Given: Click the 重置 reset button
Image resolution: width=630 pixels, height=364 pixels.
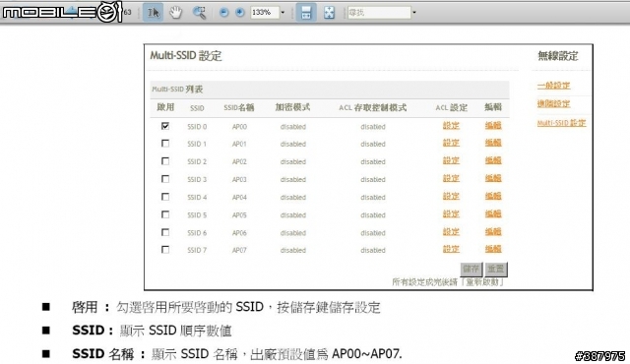Looking at the screenshot, I should 496,269.
